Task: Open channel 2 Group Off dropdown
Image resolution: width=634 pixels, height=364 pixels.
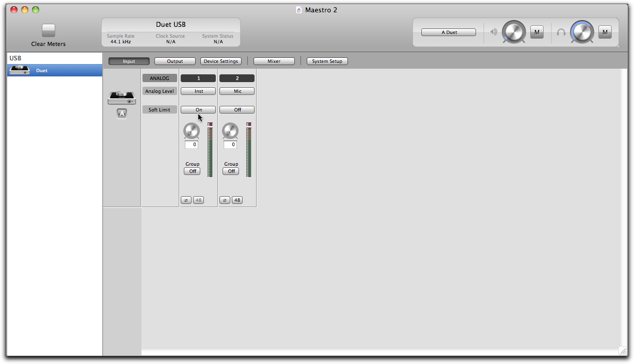Action: (x=231, y=171)
